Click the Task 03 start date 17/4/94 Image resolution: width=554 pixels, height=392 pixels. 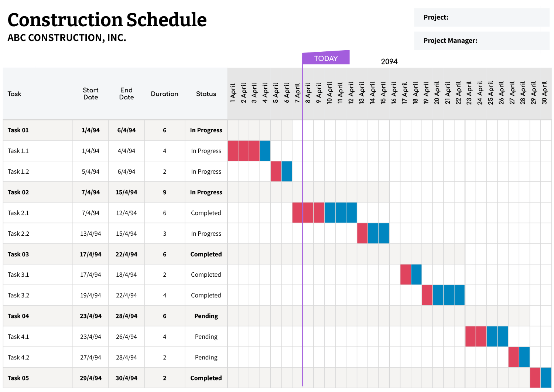(x=90, y=254)
